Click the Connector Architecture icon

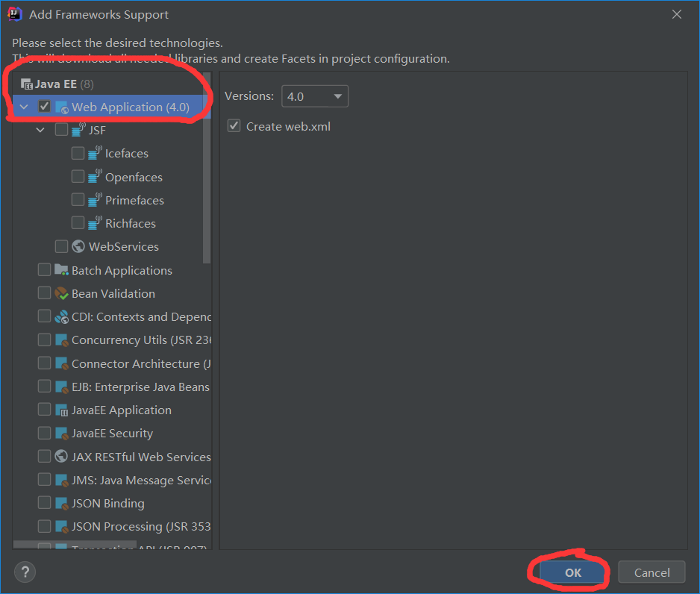(61, 363)
